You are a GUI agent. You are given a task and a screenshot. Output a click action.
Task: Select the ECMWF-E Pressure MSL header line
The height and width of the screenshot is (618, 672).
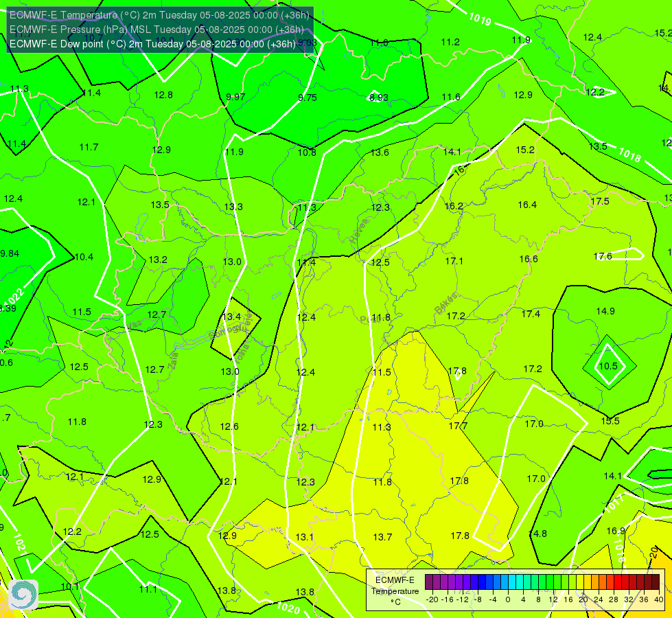(x=157, y=30)
